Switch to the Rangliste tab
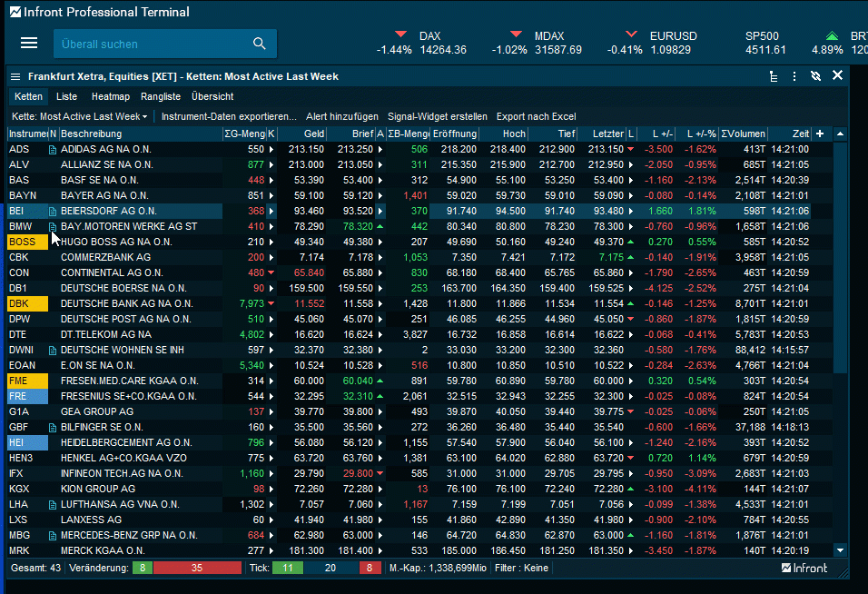868x594 pixels. [x=161, y=96]
